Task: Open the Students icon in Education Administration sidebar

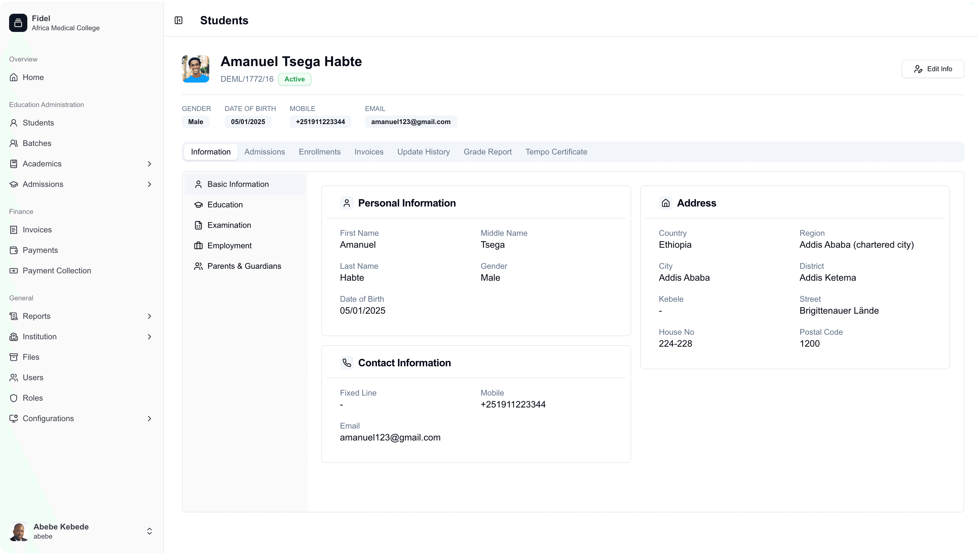Action: coord(14,123)
